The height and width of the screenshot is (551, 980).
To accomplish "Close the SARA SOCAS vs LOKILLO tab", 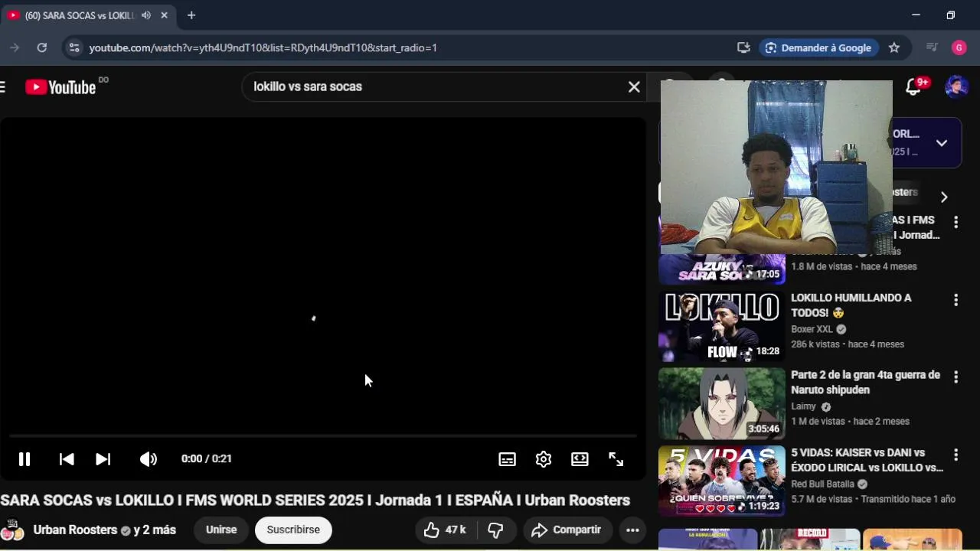I will click(x=164, y=15).
